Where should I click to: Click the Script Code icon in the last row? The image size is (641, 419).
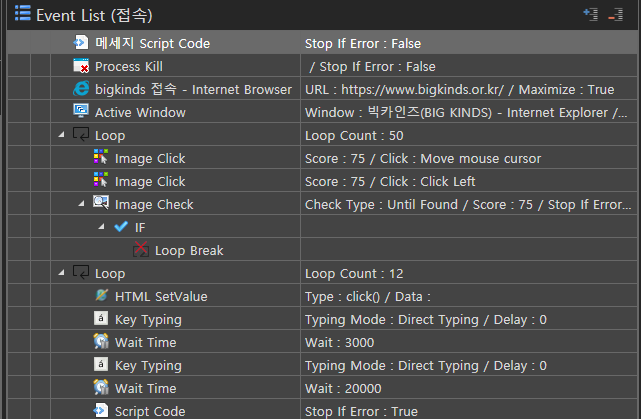(x=101, y=410)
